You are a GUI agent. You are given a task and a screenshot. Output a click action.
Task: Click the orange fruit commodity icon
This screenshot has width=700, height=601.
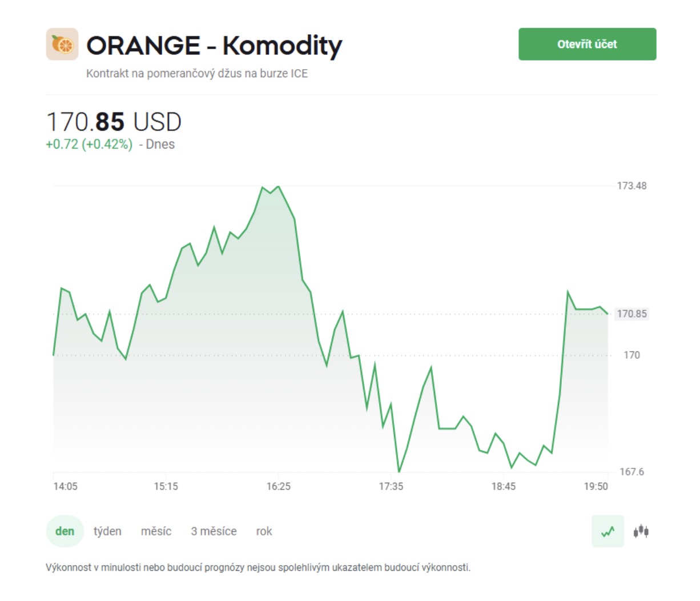(62, 44)
